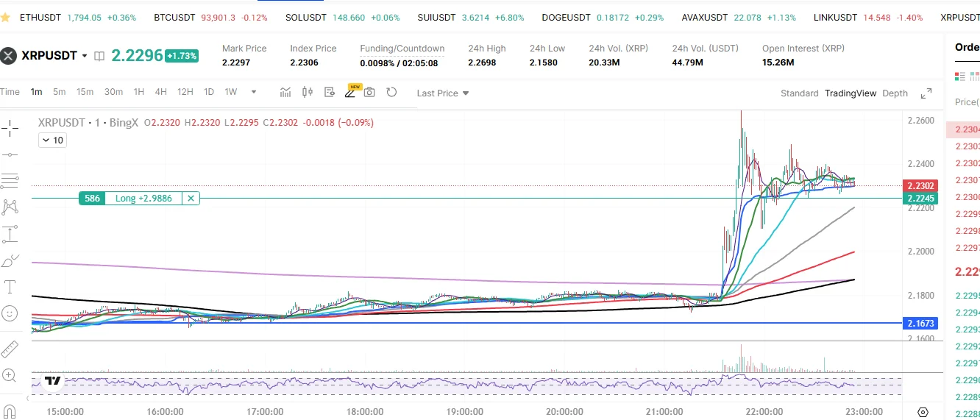The image size is (980, 420).
Task: Click the red 2.2302 current price label
Action: point(921,185)
